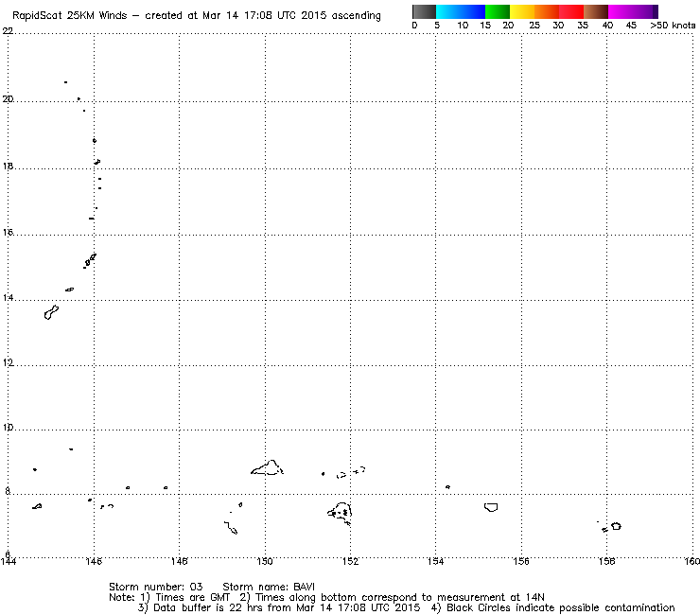This screenshot has width=700, height=615.
Task: Click the '35' label under the color bar
Action: pos(583,26)
